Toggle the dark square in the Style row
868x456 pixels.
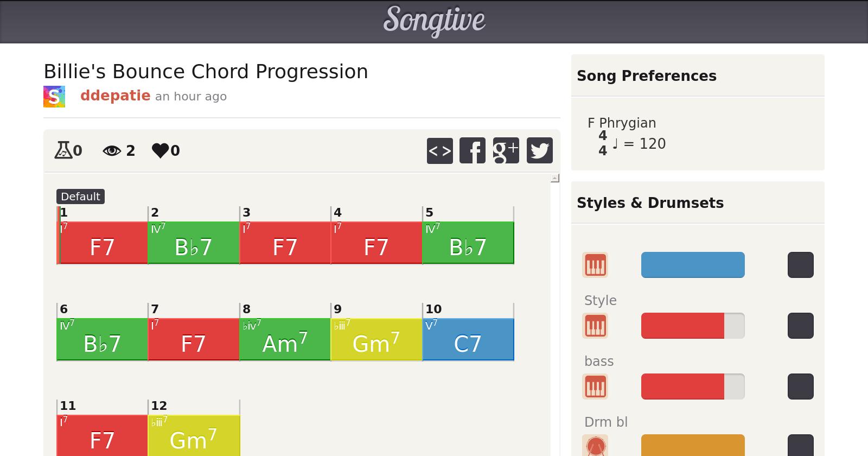(x=801, y=326)
